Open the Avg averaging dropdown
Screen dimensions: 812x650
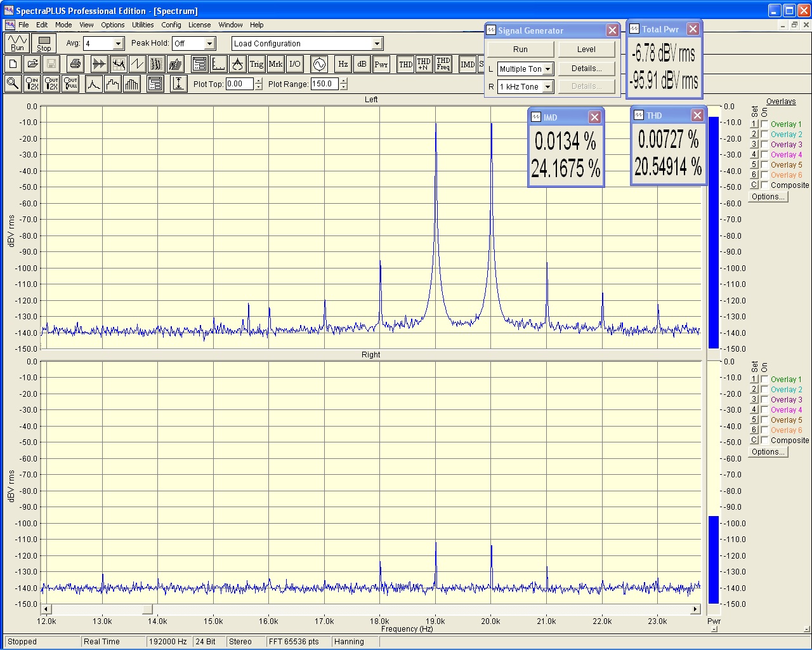pos(118,44)
